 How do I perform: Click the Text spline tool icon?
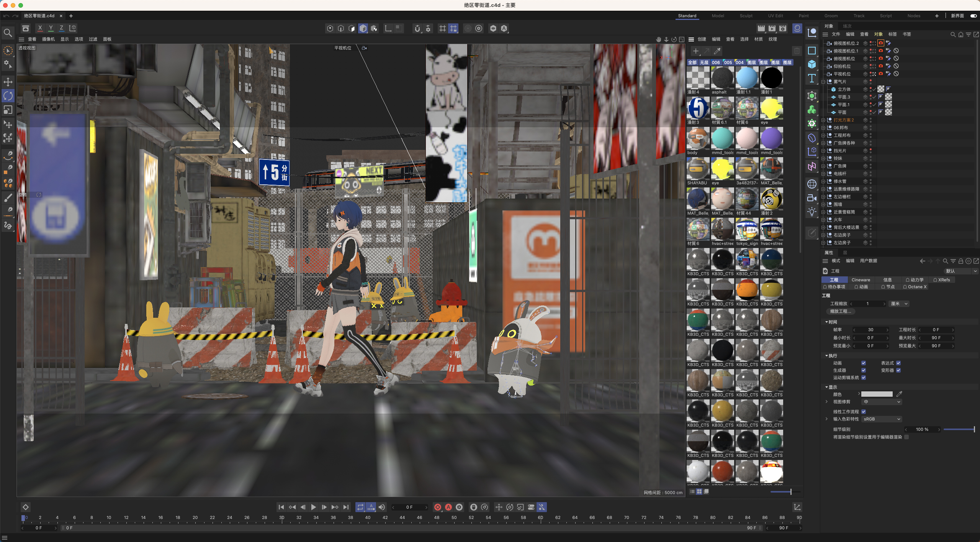(811, 79)
